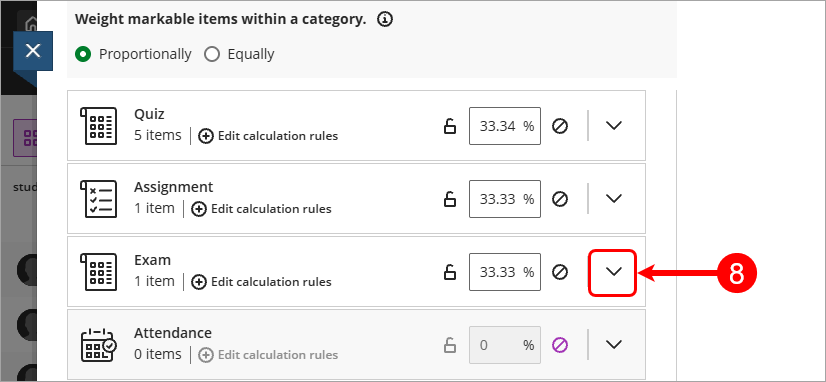Image resolution: width=826 pixels, height=382 pixels.
Task: Expand the Quiz category chevron
Action: [614, 125]
